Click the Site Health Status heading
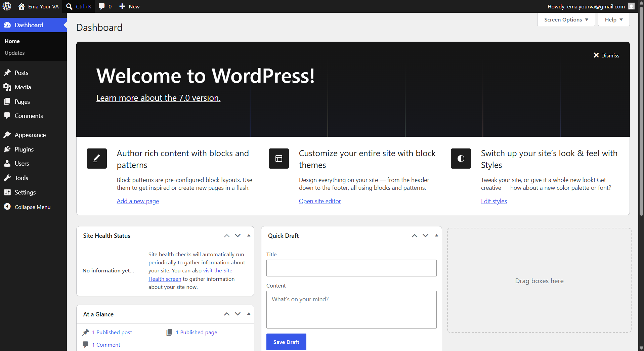 [107, 236]
